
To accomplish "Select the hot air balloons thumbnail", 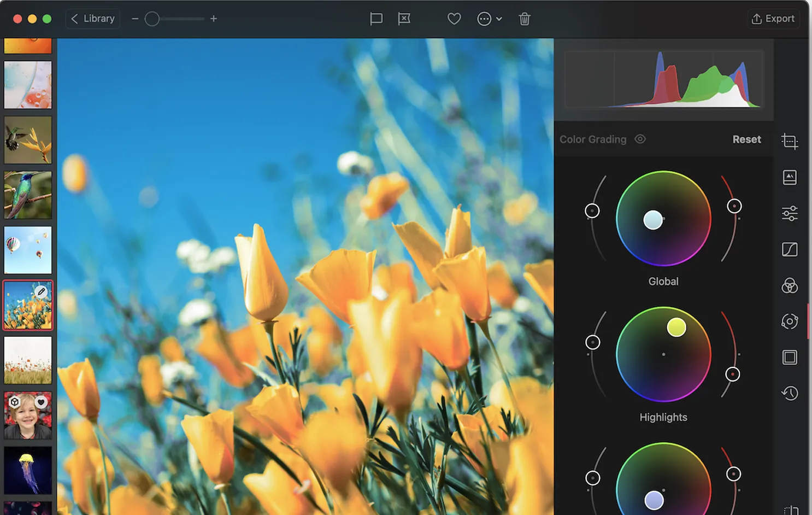I will pyautogui.click(x=28, y=250).
